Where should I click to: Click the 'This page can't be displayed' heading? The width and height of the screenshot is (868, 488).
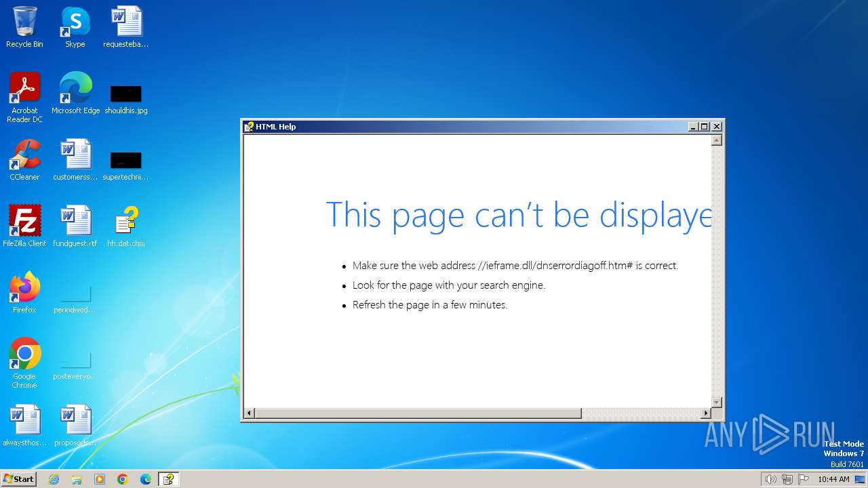(x=519, y=214)
